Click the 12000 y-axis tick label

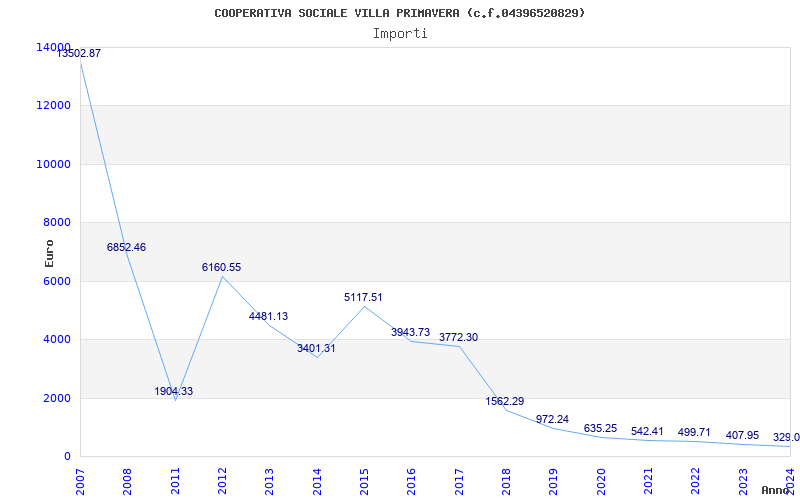pos(54,106)
